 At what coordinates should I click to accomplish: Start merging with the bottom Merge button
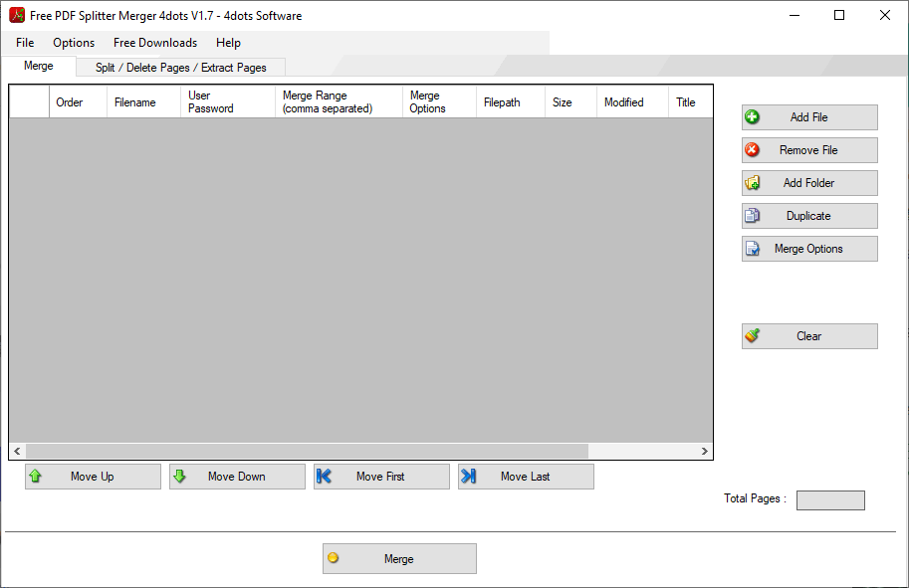click(399, 558)
